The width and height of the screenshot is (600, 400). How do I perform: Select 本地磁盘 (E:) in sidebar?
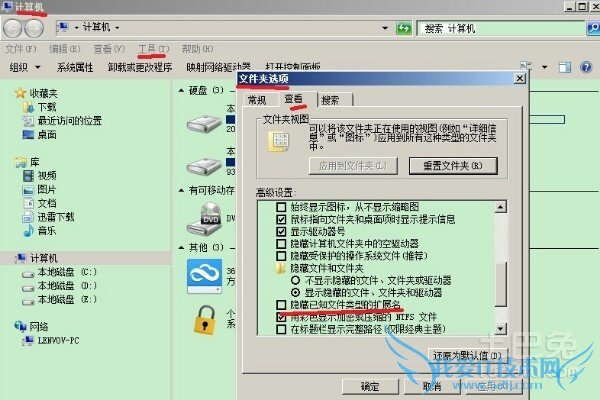click(59, 300)
